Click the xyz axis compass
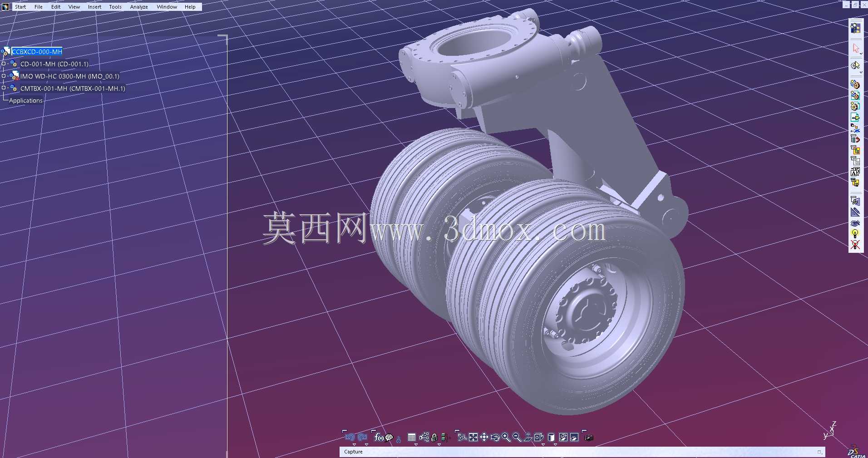 (829, 431)
